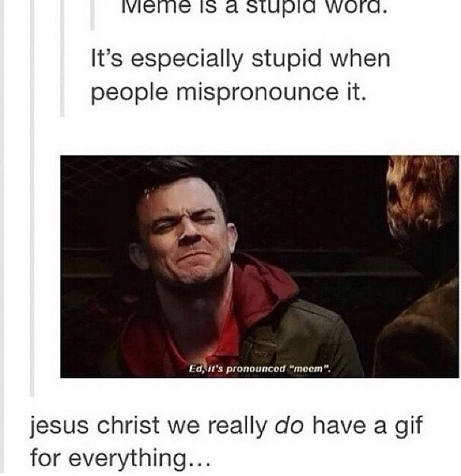The height and width of the screenshot is (476, 461).
Task: Click the italic word "do" in the comment
Action: (x=289, y=425)
